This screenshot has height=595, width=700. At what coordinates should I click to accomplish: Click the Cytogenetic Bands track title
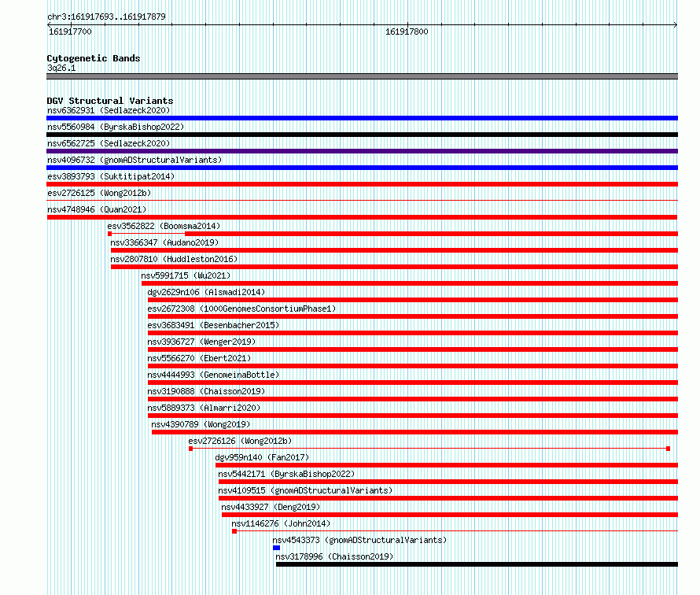(x=94, y=58)
